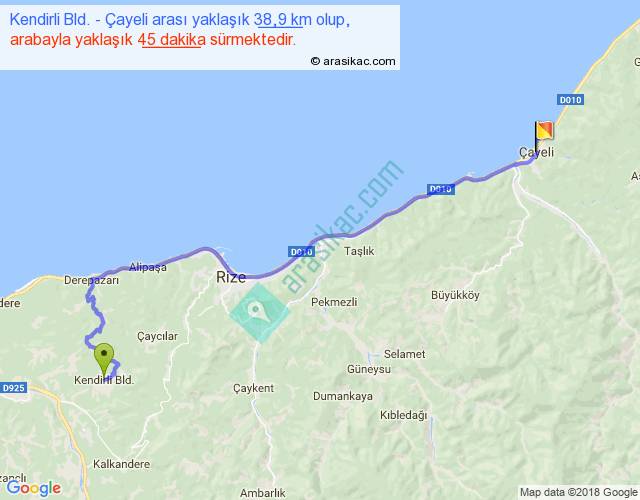Click the D010 road shield above the Çayeli flag
640x500 pixels.
point(570,99)
